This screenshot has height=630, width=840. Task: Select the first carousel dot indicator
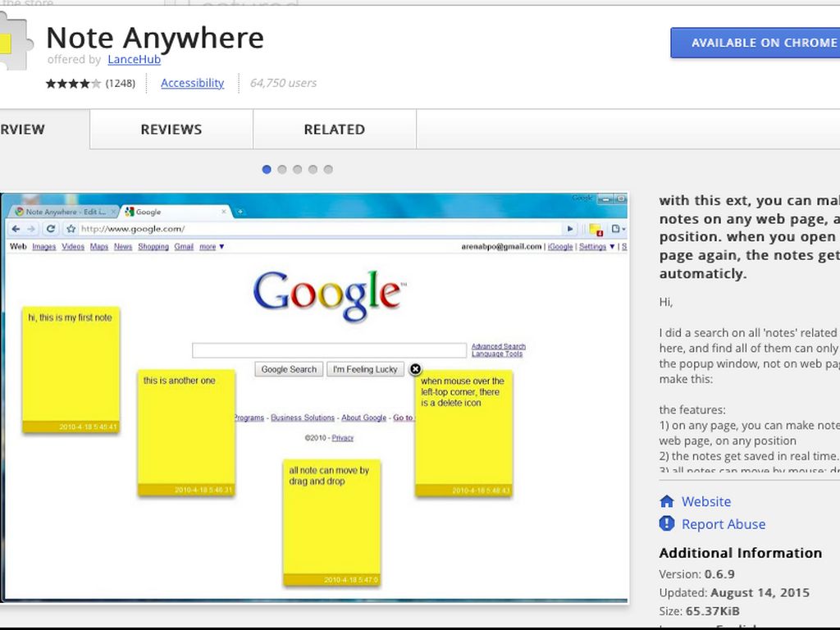pyautogui.click(x=267, y=170)
